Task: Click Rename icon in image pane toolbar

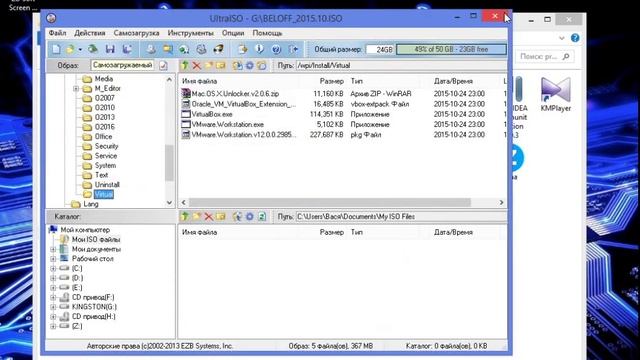Action: click(221, 65)
